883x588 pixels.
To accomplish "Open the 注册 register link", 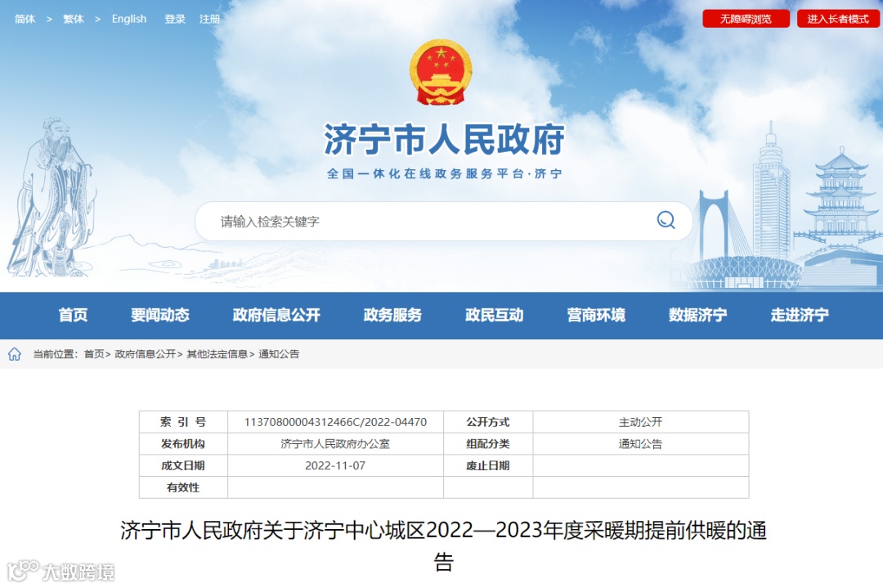I will tap(209, 19).
